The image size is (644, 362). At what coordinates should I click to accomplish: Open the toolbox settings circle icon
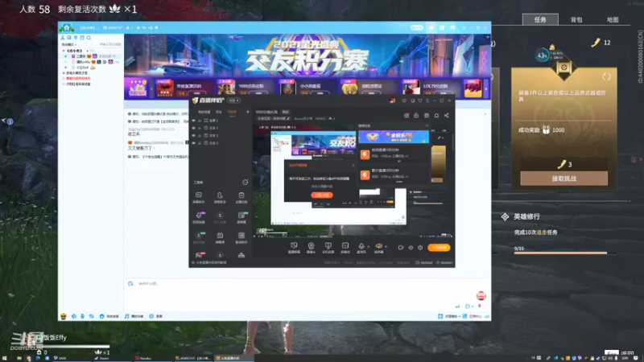pos(246,183)
